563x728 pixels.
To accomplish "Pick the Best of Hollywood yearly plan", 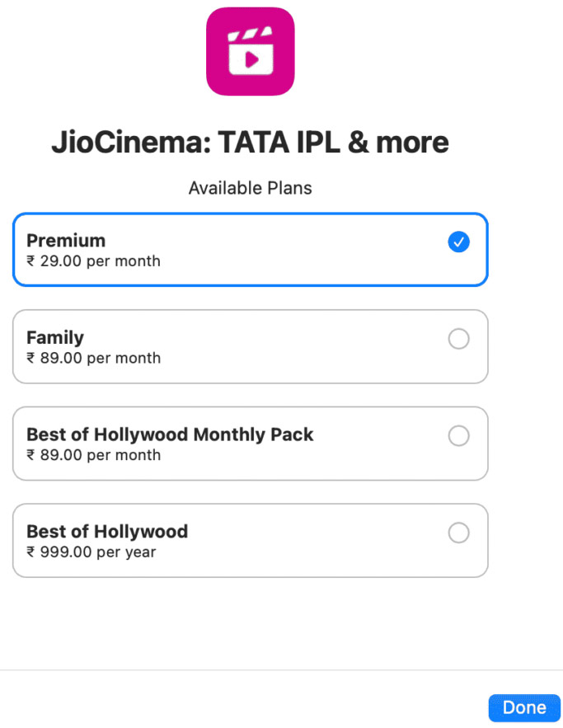I will click(459, 533).
